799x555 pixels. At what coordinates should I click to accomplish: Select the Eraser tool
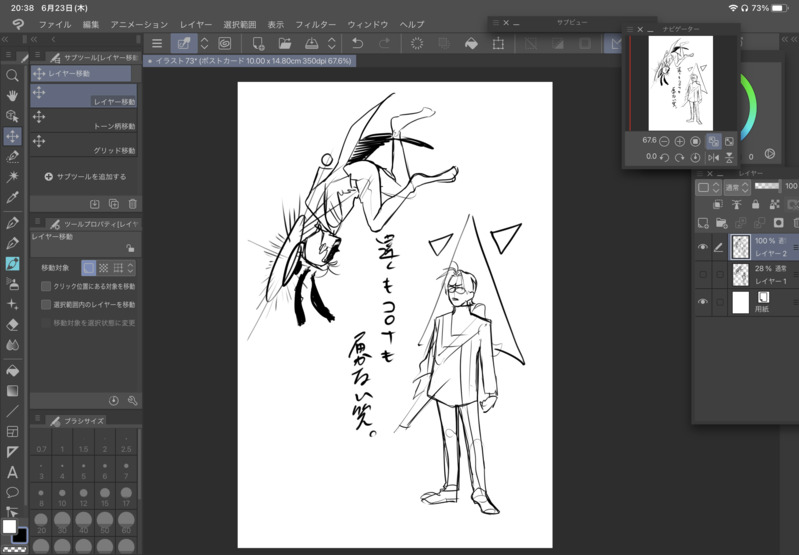coord(12,324)
